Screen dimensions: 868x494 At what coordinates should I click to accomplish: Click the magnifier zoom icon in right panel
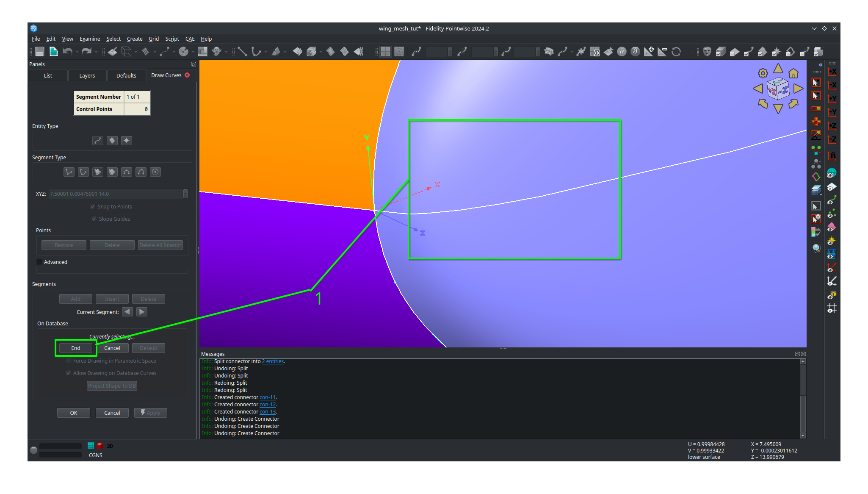[817, 249]
